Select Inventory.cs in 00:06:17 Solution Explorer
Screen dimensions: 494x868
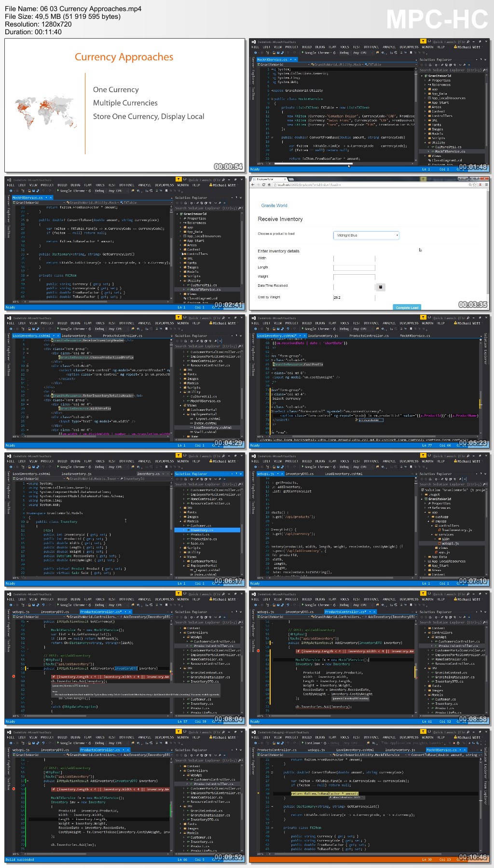click(x=201, y=530)
